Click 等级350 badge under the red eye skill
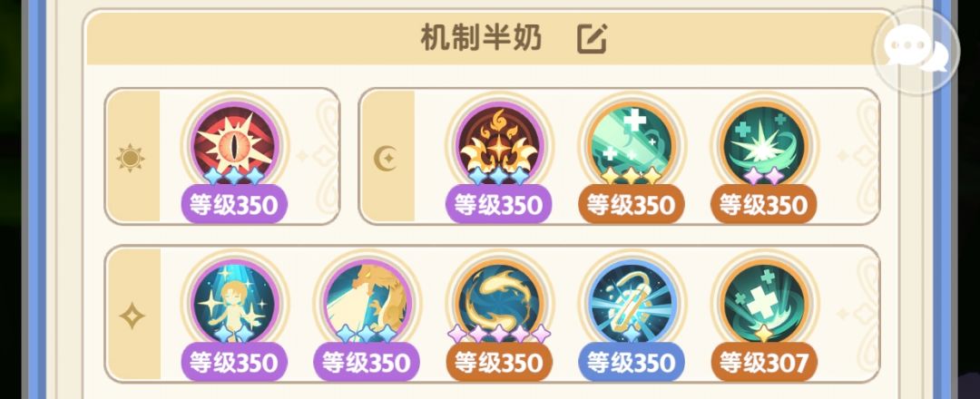 [x=234, y=204]
